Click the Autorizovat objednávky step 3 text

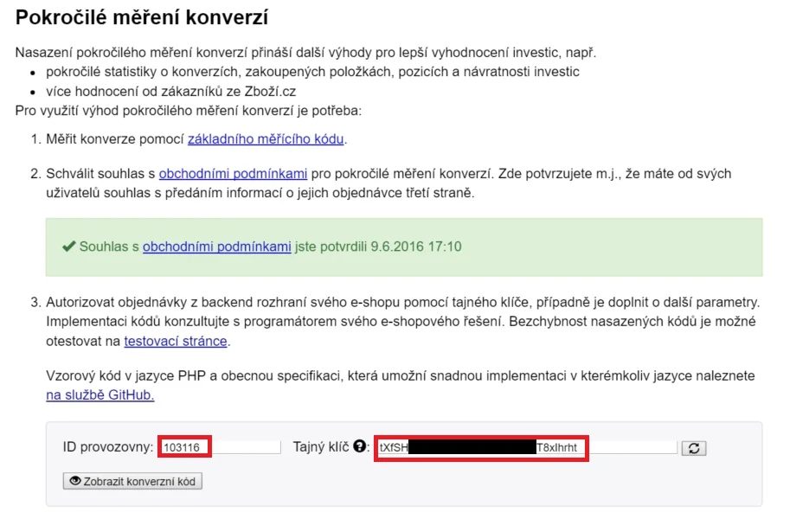tap(401, 304)
